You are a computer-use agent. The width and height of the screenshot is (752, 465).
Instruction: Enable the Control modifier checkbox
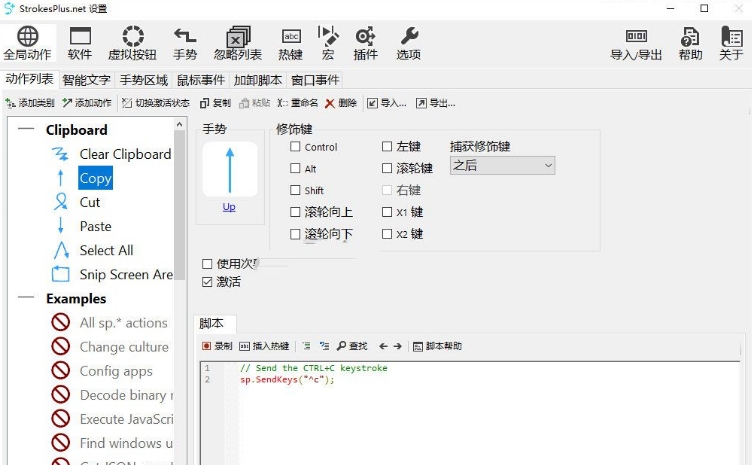[295, 147]
